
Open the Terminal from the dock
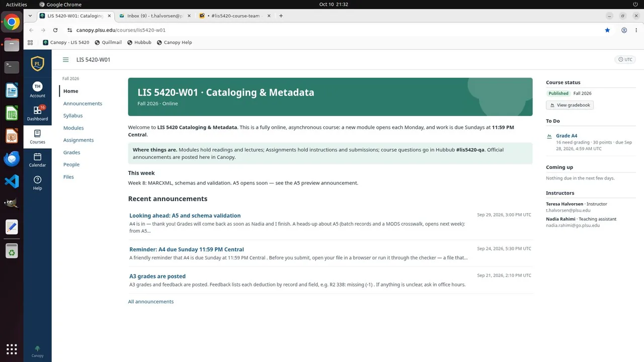12,66
